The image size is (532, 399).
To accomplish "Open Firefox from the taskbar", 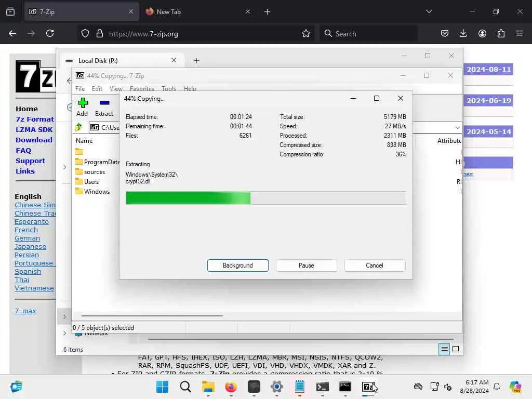I will [x=231, y=387].
